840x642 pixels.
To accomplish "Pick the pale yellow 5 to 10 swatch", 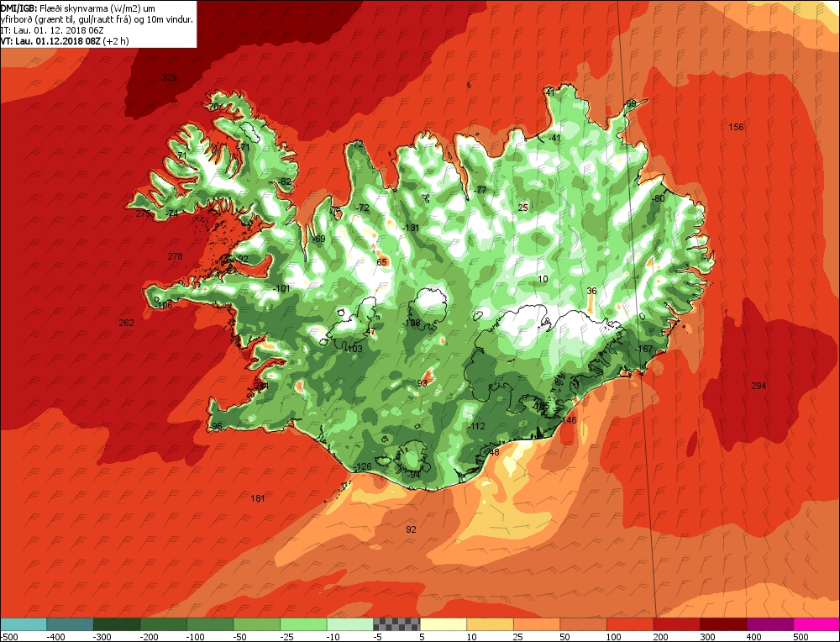I will [x=444, y=624].
